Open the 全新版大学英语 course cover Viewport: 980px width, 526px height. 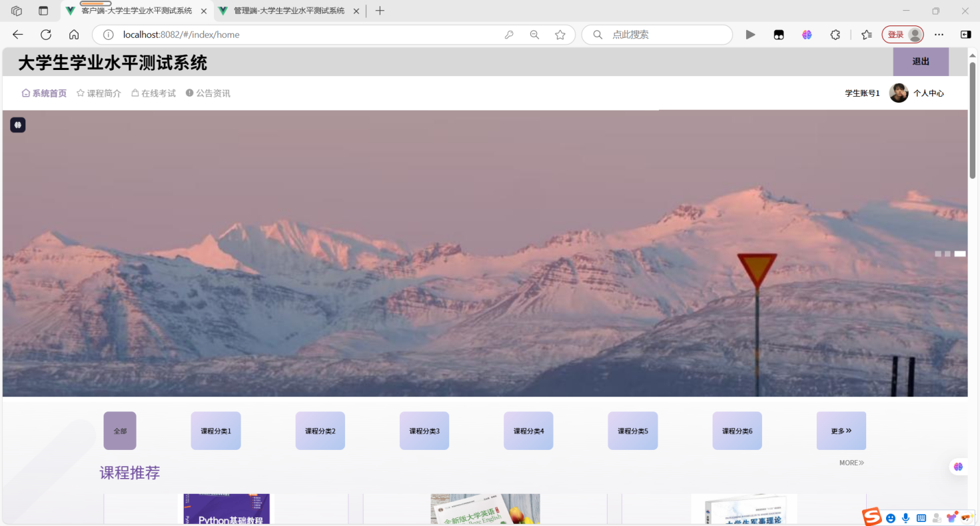(485, 509)
